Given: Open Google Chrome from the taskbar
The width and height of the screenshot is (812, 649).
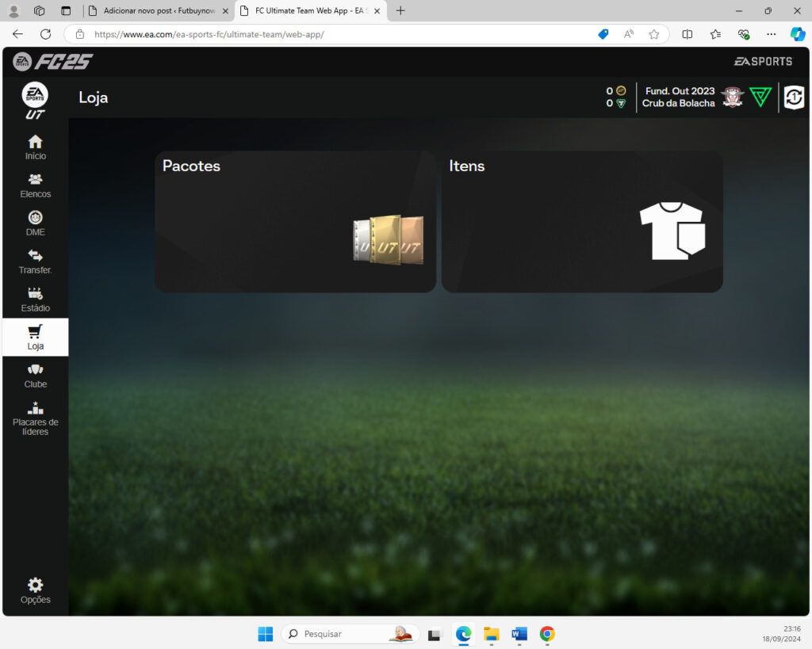Looking at the screenshot, I should (546, 634).
